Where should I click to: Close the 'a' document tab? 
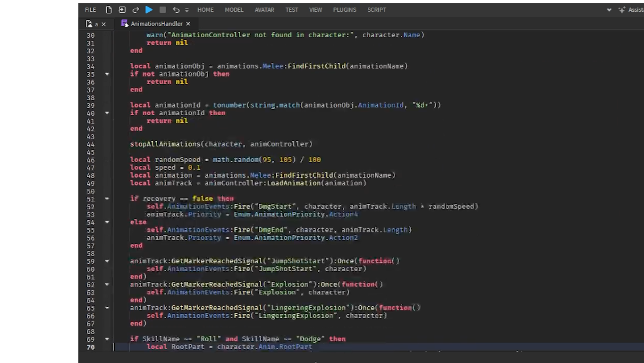coord(104,24)
